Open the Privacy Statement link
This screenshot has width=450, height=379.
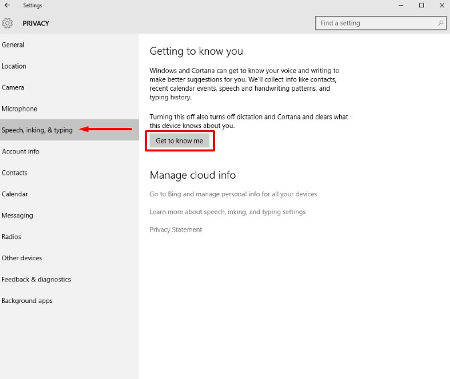point(176,230)
